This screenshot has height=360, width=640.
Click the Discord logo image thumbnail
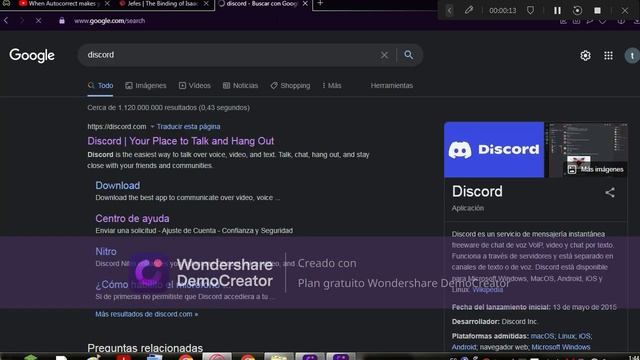(494, 150)
